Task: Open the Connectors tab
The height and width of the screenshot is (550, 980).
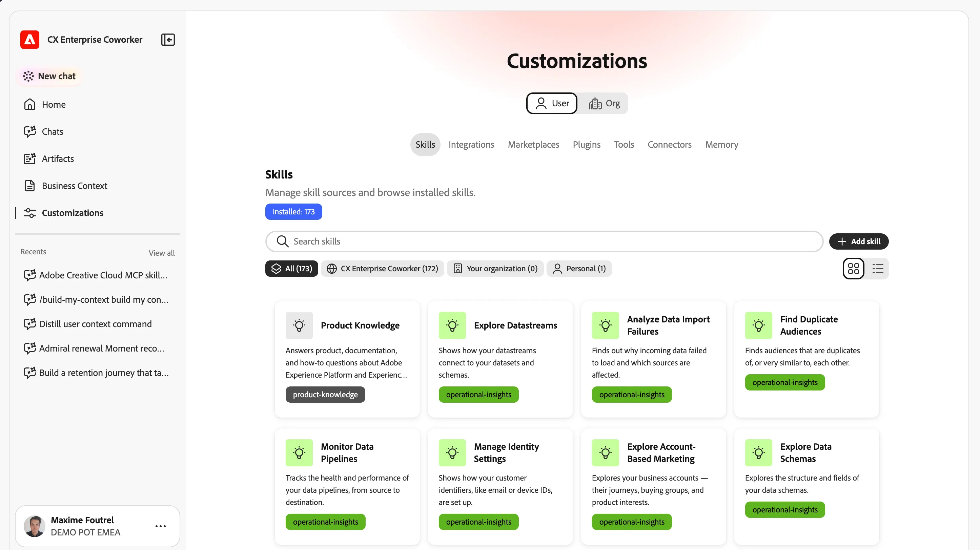Action: click(670, 144)
